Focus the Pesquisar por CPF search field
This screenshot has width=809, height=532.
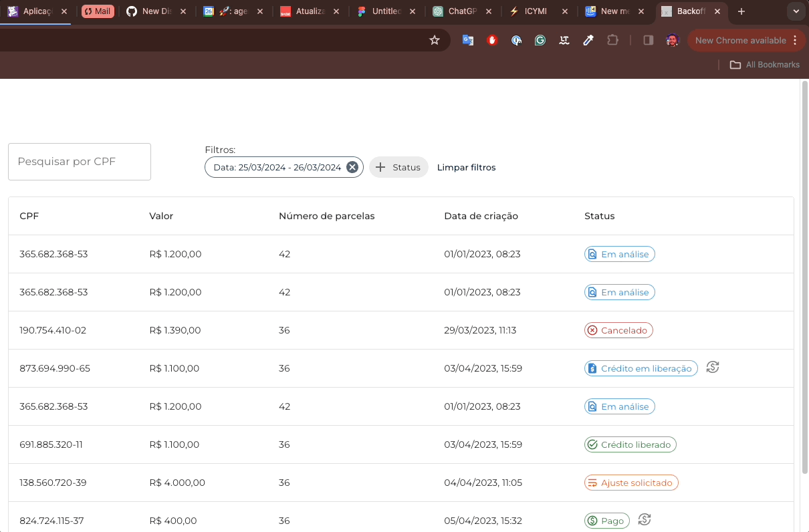pyautogui.click(x=80, y=162)
